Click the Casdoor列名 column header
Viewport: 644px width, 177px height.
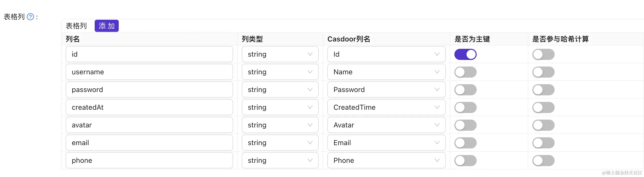click(349, 39)
